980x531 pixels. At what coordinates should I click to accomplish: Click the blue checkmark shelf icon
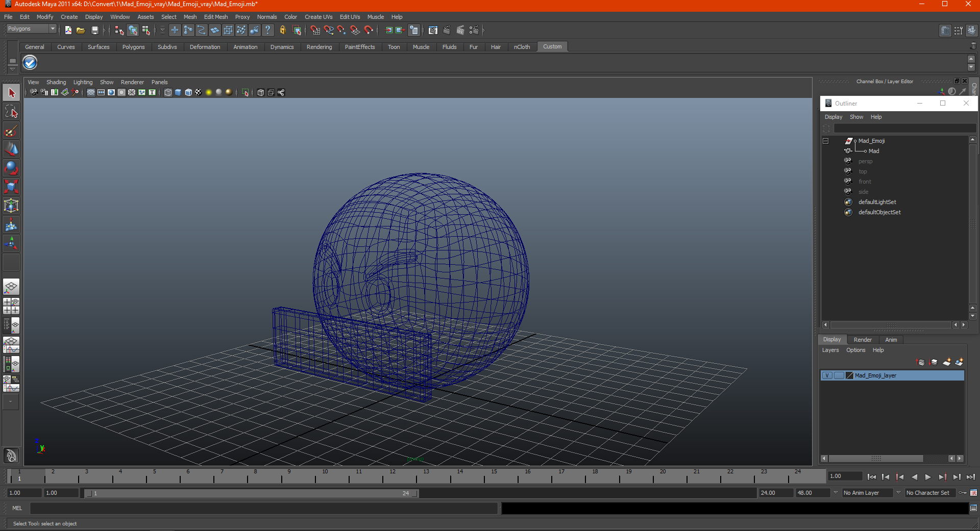click(30, 63)
